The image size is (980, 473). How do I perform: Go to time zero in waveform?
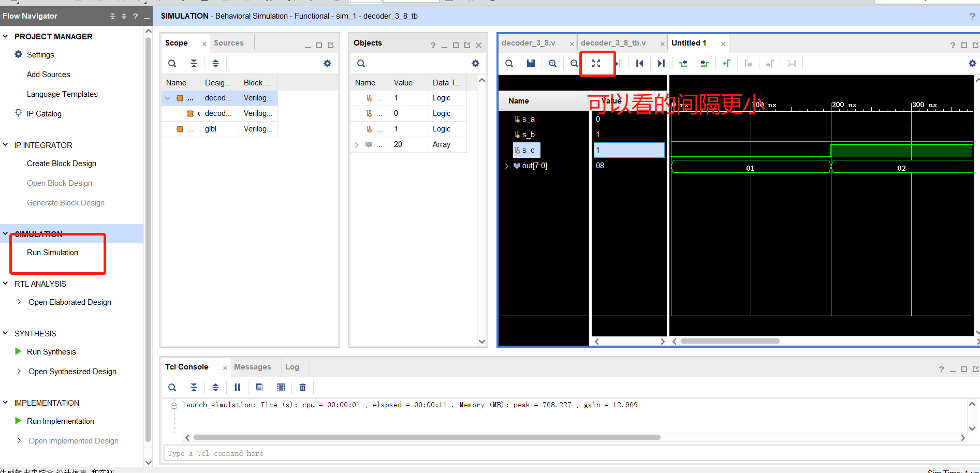point(639,64)
